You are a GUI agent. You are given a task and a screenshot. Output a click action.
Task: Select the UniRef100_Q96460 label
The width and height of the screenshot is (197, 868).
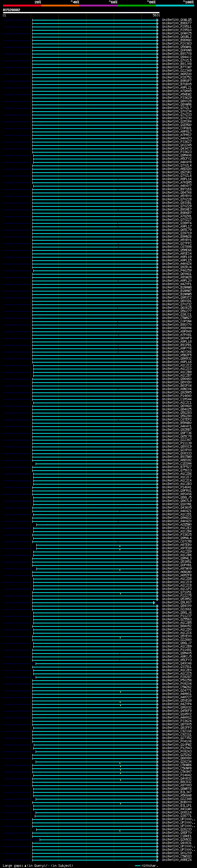pos(177,379)
